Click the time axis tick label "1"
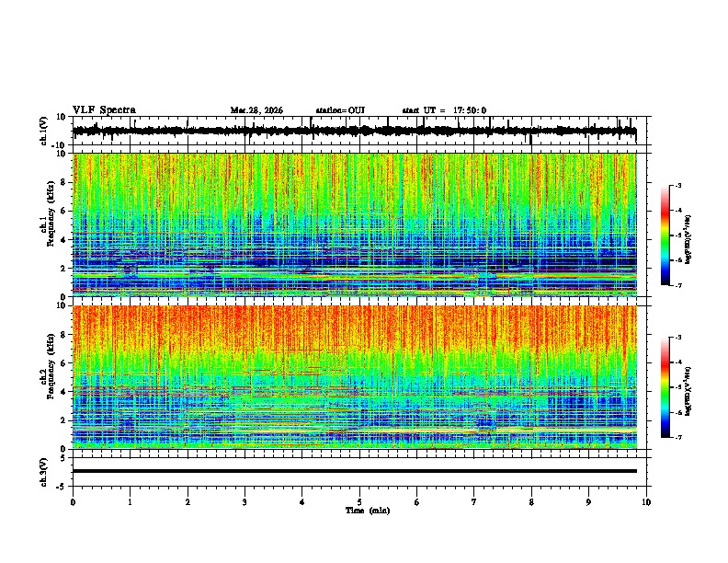Viewport: 728px width, 563px height. [x=130, y=502]
